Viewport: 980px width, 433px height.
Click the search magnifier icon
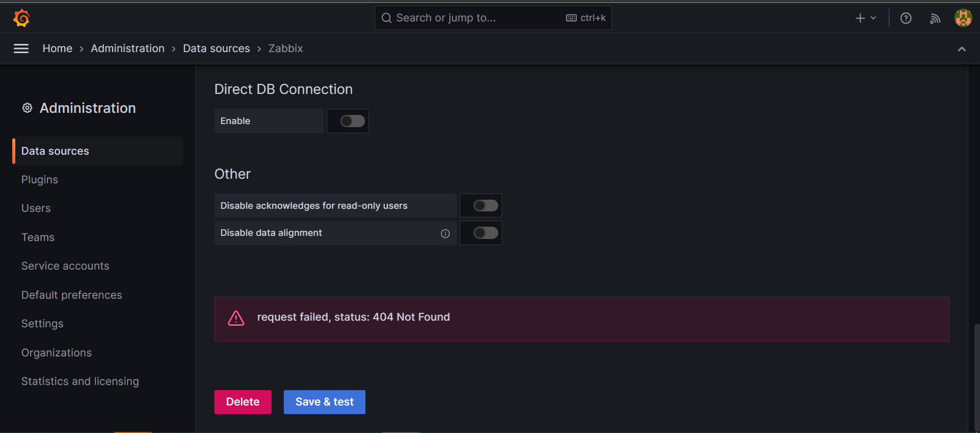click(386, 18)
